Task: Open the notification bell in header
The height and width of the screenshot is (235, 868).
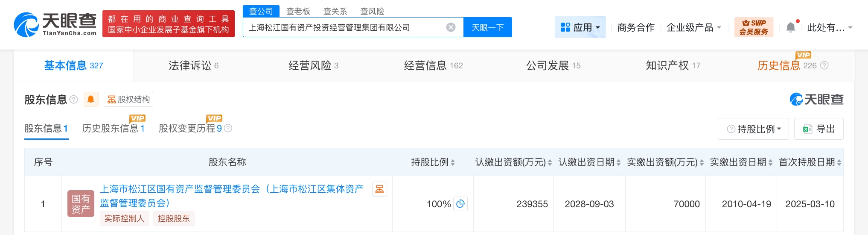Action: tap(790, 27)
